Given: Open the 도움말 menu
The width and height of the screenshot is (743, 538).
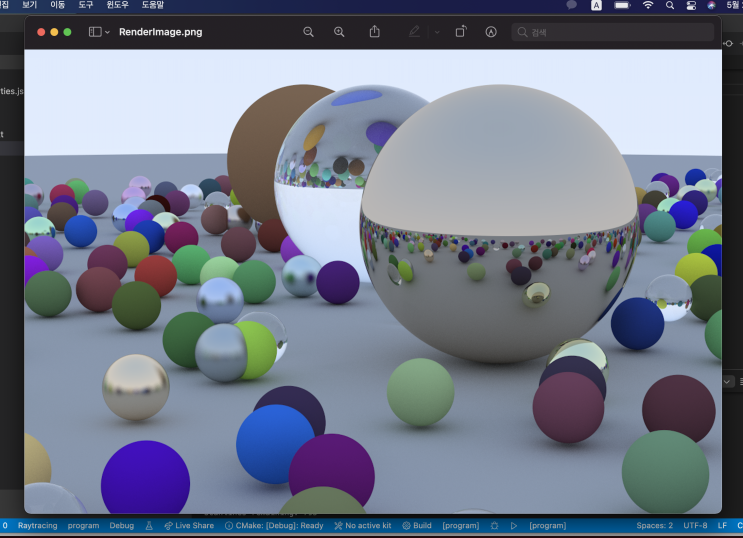Looking at the screenshot, I should [x=153, y=5].
